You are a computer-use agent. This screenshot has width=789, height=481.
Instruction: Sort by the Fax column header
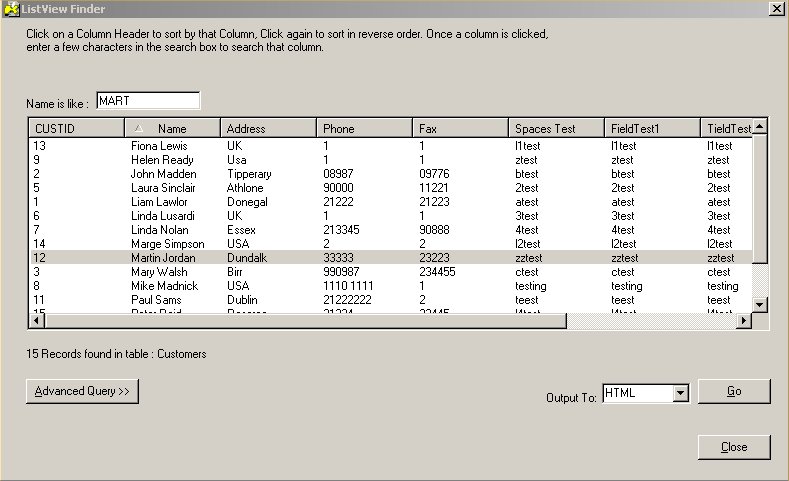click(x=460, y=128)
